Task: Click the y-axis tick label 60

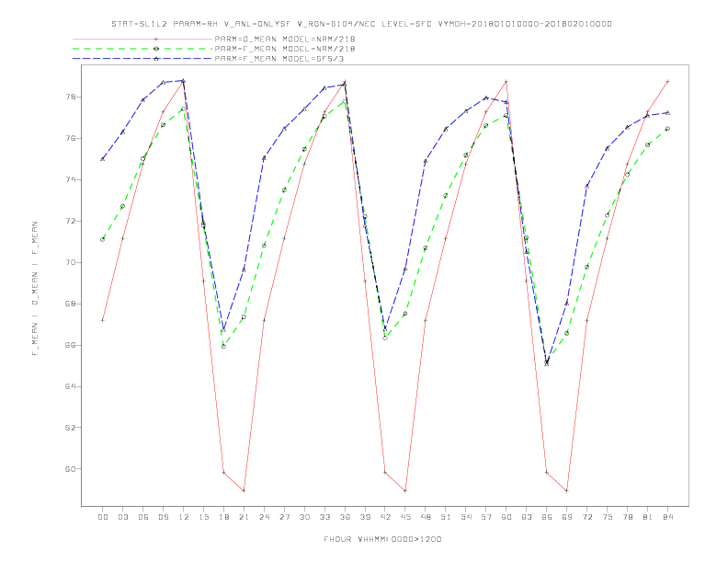Action: [x=70, y=468]
